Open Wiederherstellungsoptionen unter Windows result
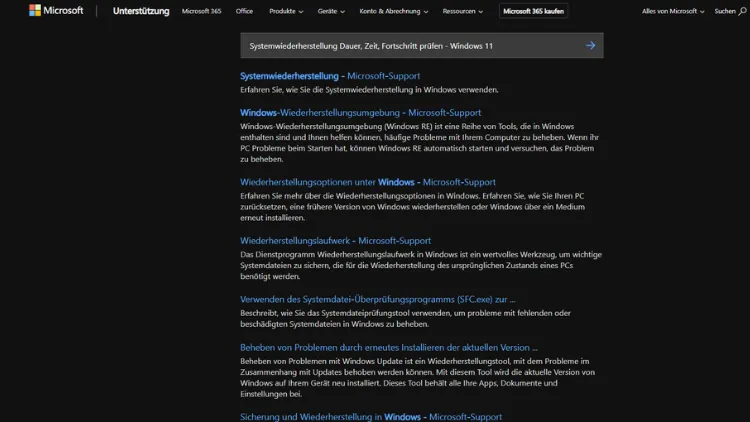 pyautogui.click(x=368, y=182)
